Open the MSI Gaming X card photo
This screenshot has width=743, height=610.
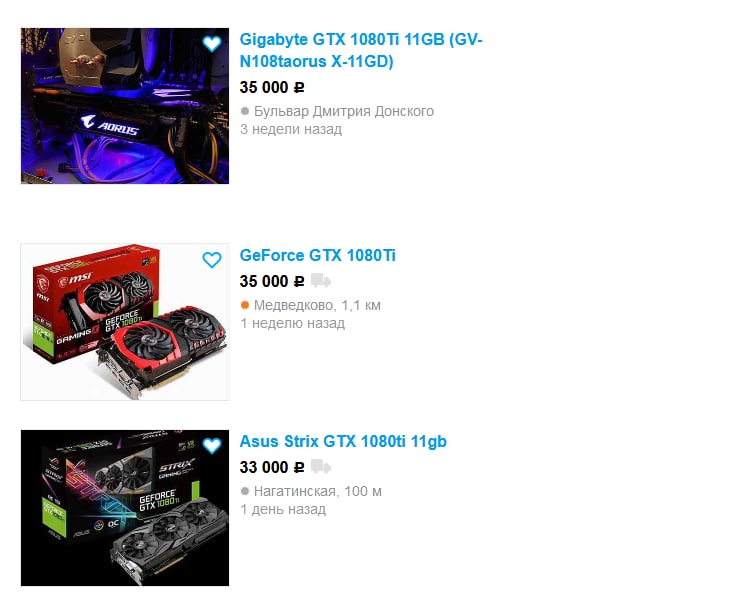pos(125,322)
